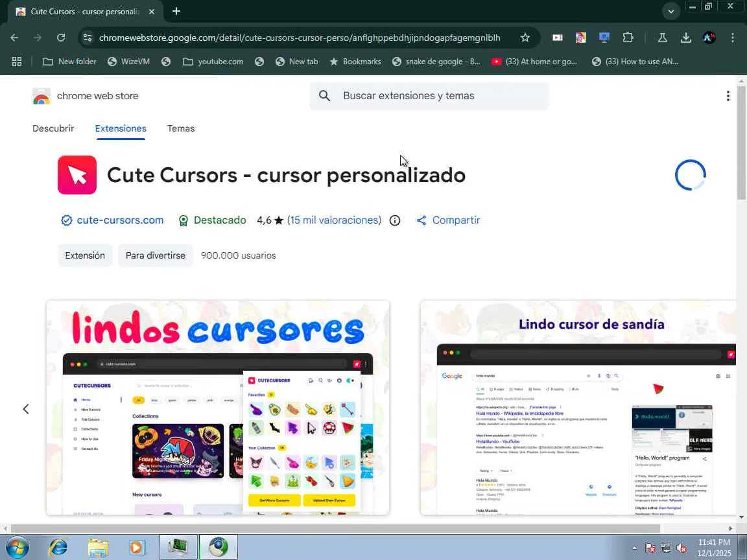The height and width of the screenshot is (560, 747).
Task: Click the horizontal page scrollbar
Action: [335, 528]
